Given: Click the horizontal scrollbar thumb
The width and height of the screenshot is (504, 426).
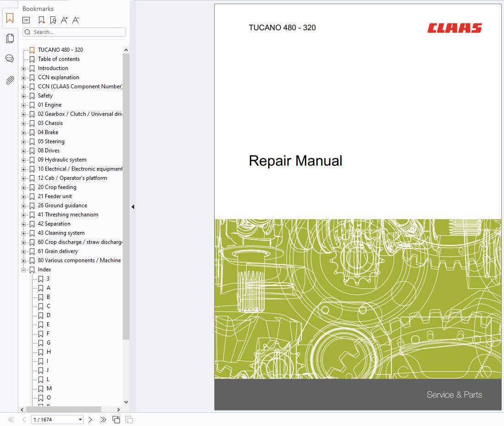Looking at the screenshot, I should [64, 410].
